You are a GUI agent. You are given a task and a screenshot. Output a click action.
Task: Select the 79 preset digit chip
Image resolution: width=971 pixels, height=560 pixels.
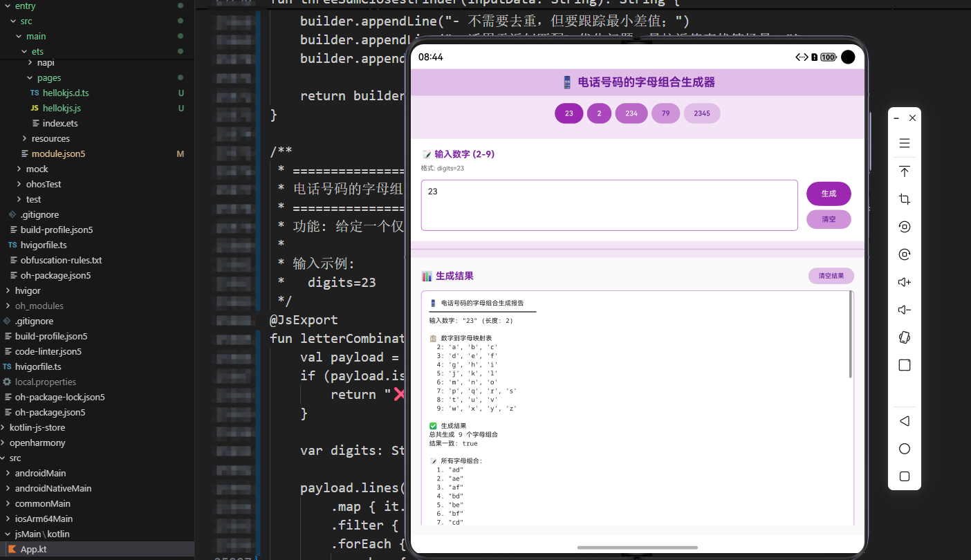coord(665,113)
